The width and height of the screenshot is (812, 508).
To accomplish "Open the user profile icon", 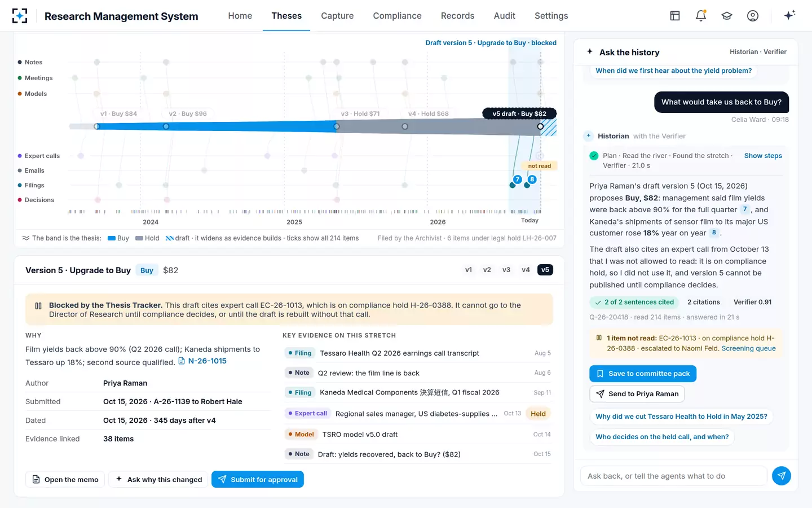I will click(x=753, y=16).
